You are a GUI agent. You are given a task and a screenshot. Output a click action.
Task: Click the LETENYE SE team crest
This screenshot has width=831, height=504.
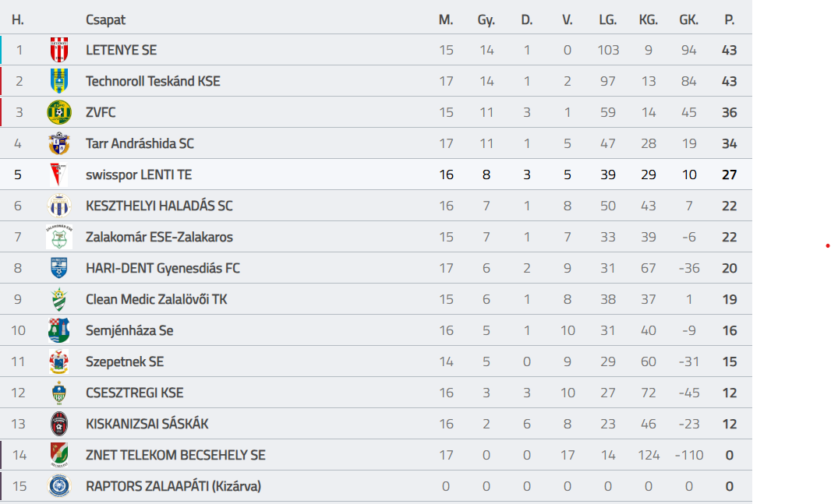point(59,50)
